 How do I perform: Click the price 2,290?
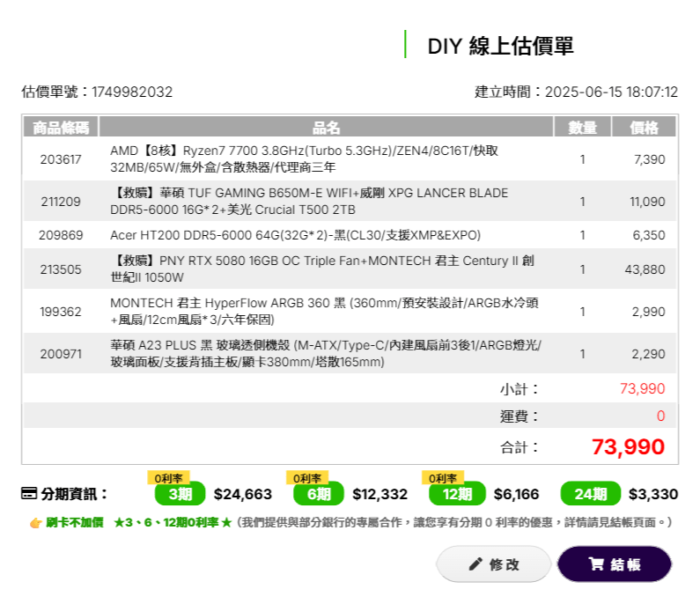pos(649,354)
